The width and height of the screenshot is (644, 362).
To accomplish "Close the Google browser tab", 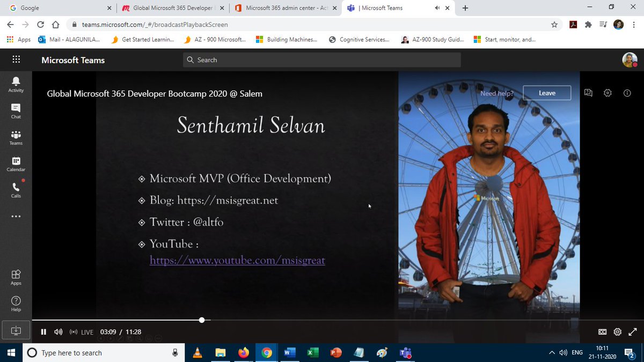I will (x=109, y=8).
